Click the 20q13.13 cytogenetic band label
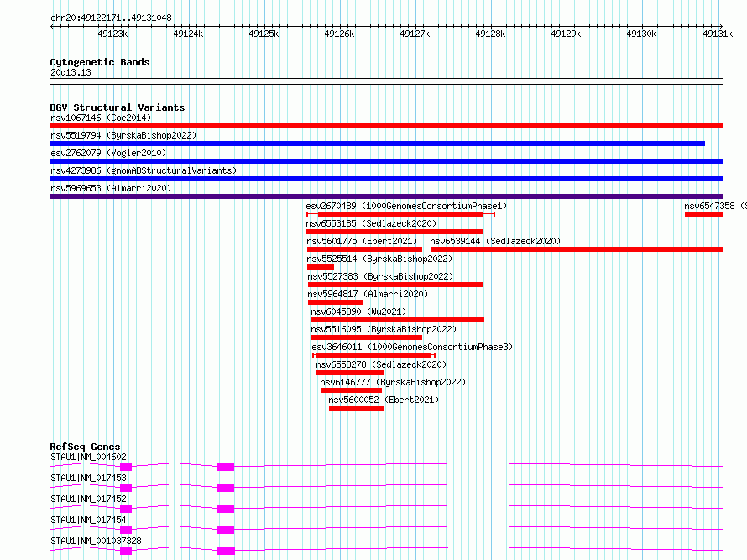Image resolution: width=747 pixels, height=560 pixels. pos(71,72)
